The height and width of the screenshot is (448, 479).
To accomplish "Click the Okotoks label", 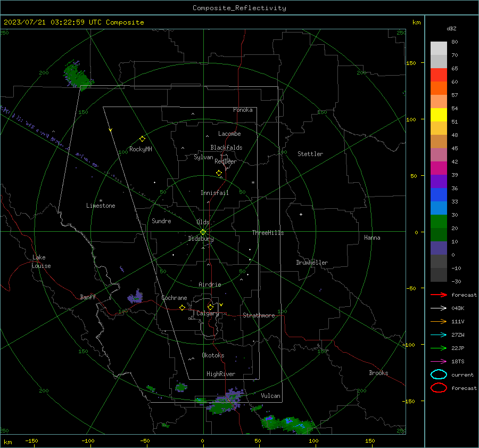I will tap(213, 355).
